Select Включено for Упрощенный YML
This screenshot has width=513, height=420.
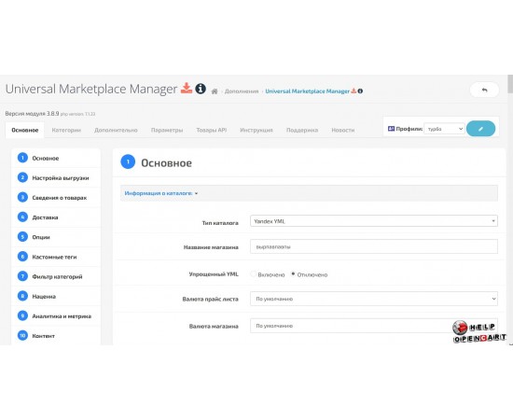pos(254,274)
